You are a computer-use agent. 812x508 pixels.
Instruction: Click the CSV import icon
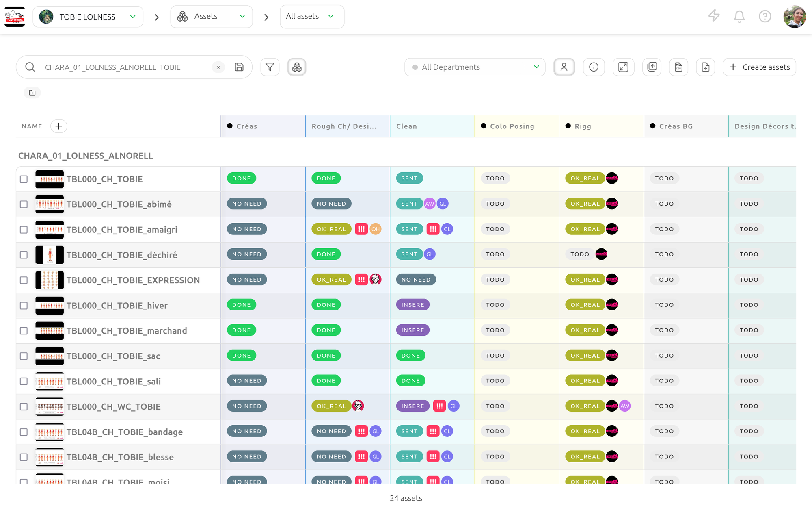pos(678,67)
